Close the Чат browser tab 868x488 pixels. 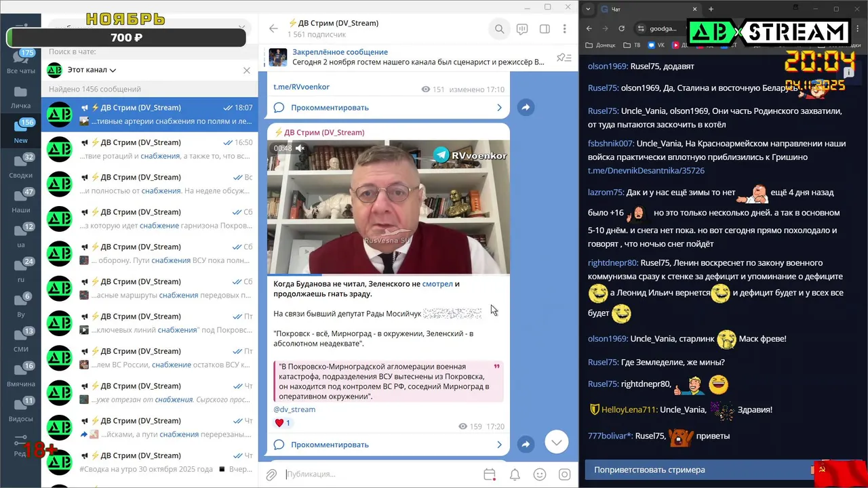(694, 9)
